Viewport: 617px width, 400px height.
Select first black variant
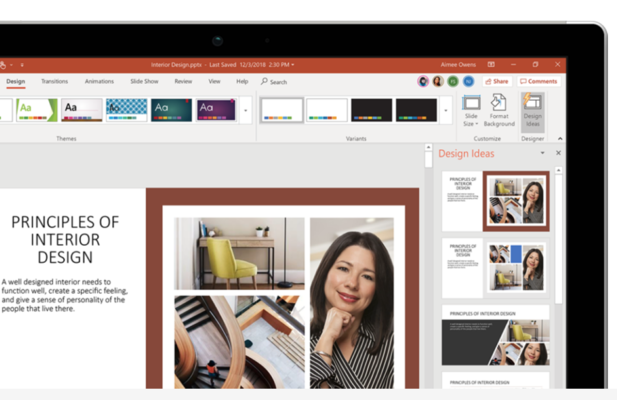click(371, 110)
